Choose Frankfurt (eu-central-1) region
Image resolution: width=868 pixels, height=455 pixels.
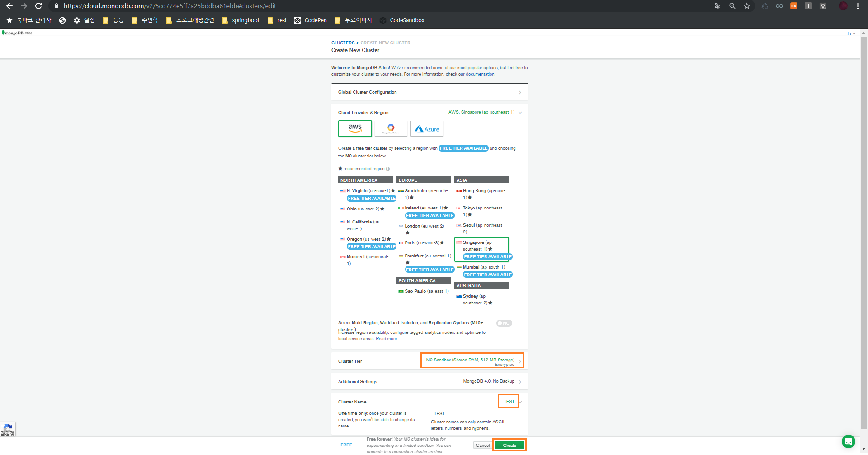pyautogui.click(x=426, y=263)
